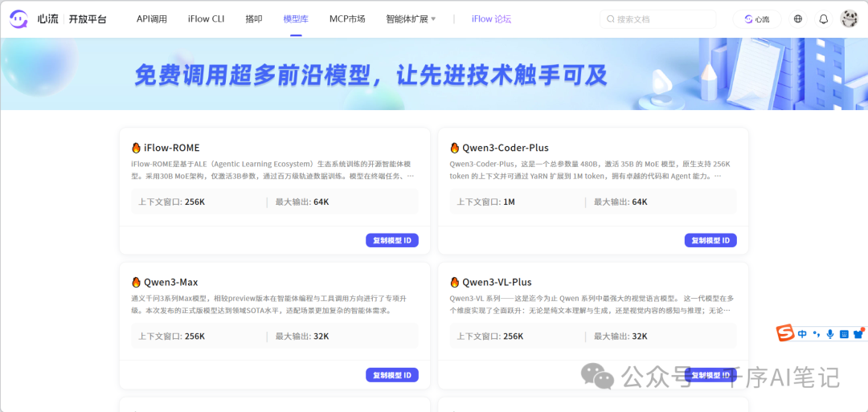Open the Sogou skin shirt icon
The image size is (868, 412).
click(x=858, y=333)
